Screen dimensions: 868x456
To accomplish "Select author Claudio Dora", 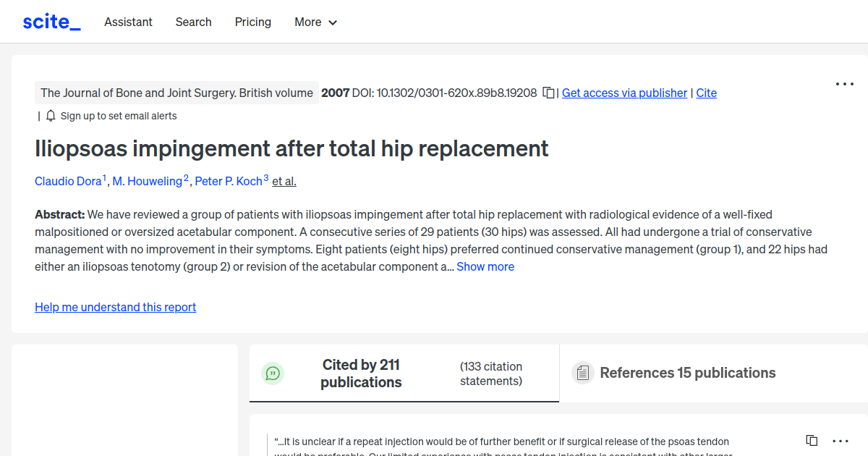I will (67, 181).
